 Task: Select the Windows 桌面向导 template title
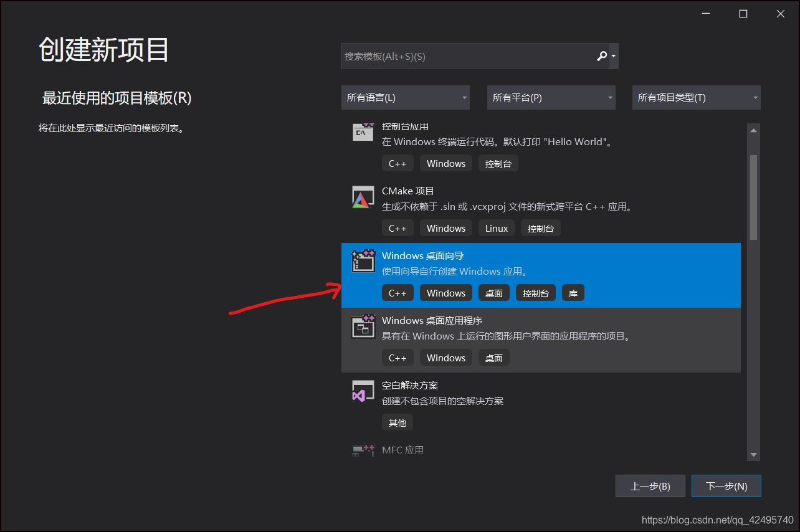click(423, 256)
